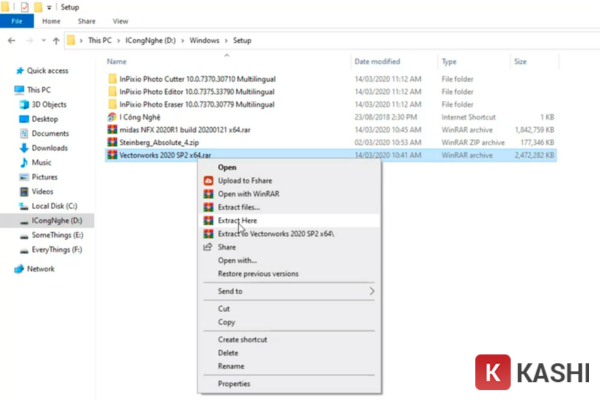Image resolution: width=600 pixels, height=400 pixels.
Task: Expand chevron after Windows in breadcrumb
Action: coord(226,41)
